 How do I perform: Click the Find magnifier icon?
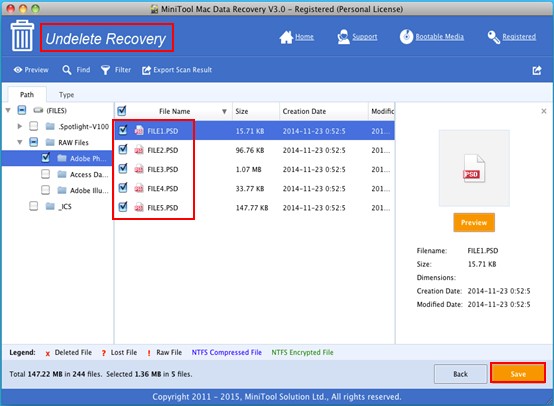67,70
